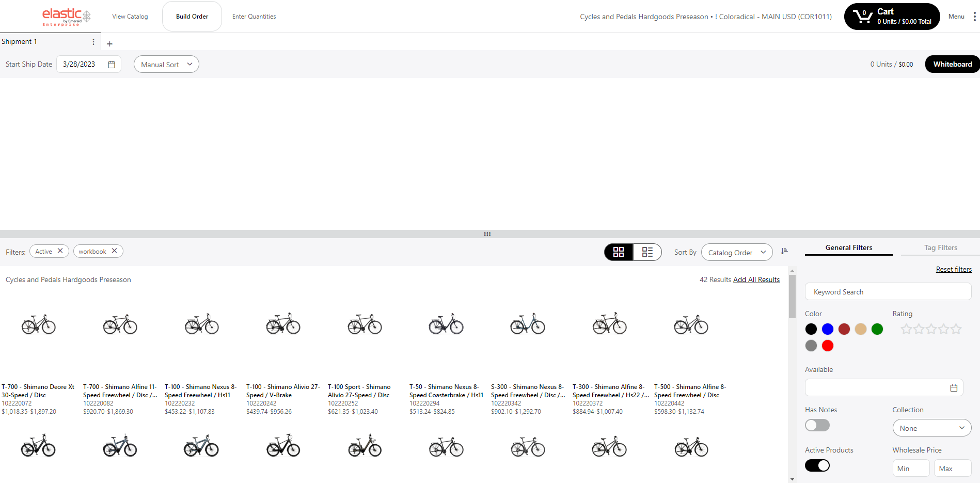Filter by the blue color swatch
980x483 pixels.
(x=828, y=329)
